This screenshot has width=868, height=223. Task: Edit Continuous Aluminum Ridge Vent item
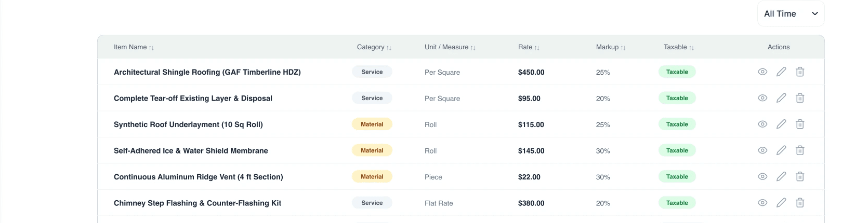pos(781,177)
